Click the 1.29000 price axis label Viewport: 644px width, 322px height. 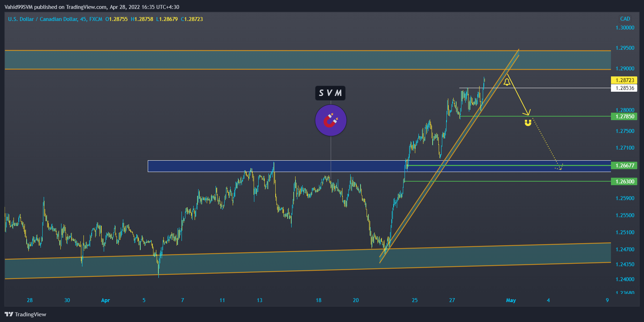click(625, 69)
